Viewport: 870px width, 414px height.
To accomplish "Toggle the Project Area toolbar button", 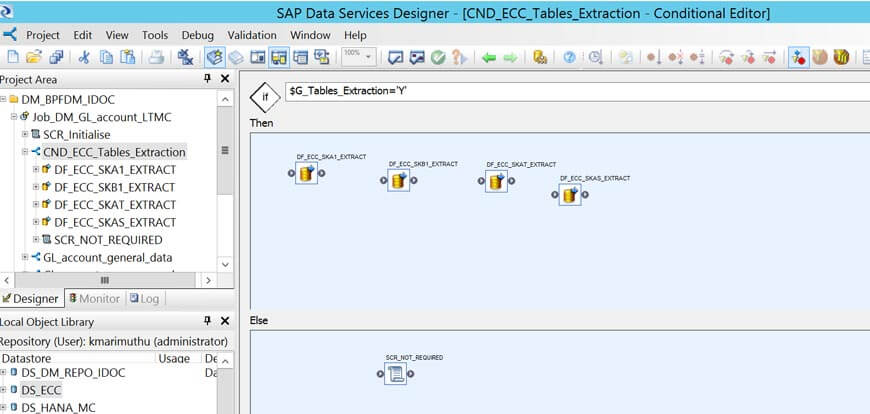I will (279, 57).
